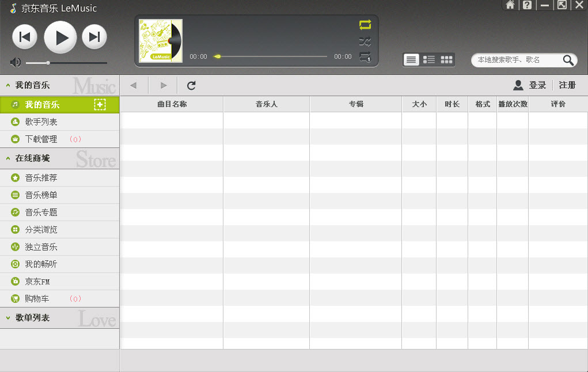Click the play button to start playback
Image resolution: width=588 pixels, height=372 pixels.
(x=60, y=36)
